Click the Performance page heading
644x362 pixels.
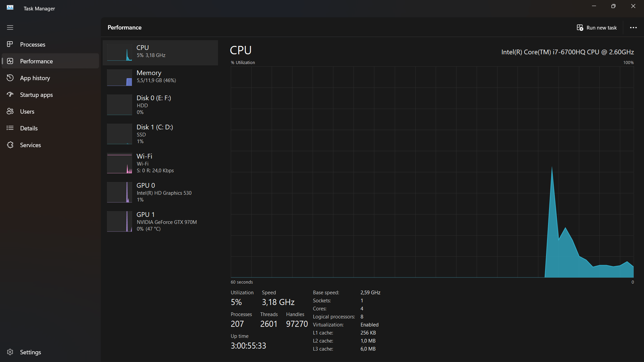(124, 27)
